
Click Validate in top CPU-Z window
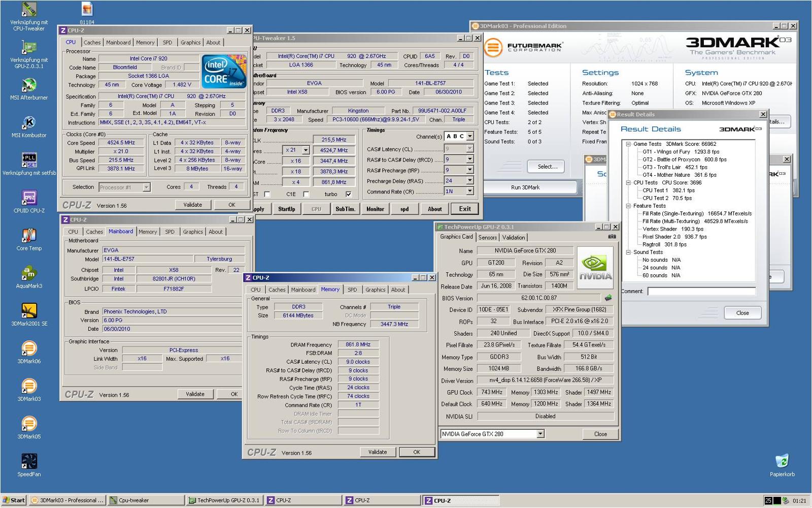[192, 205]
